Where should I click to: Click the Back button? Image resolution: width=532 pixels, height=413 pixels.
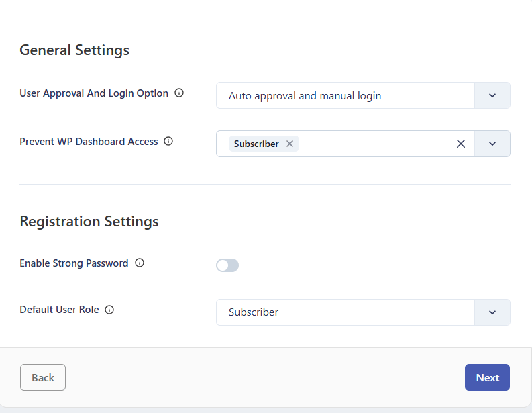click(43, 377)
